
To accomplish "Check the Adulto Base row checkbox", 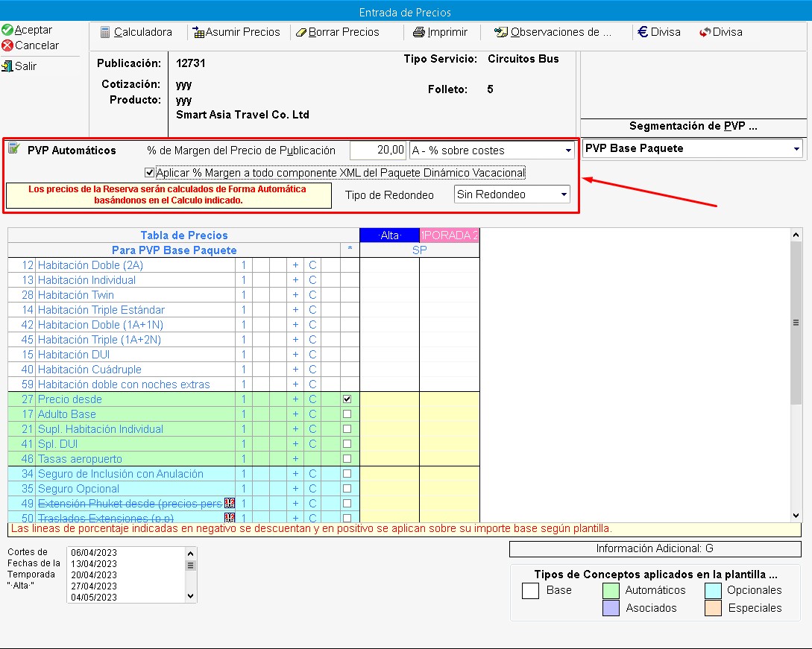I will point(347,414).
